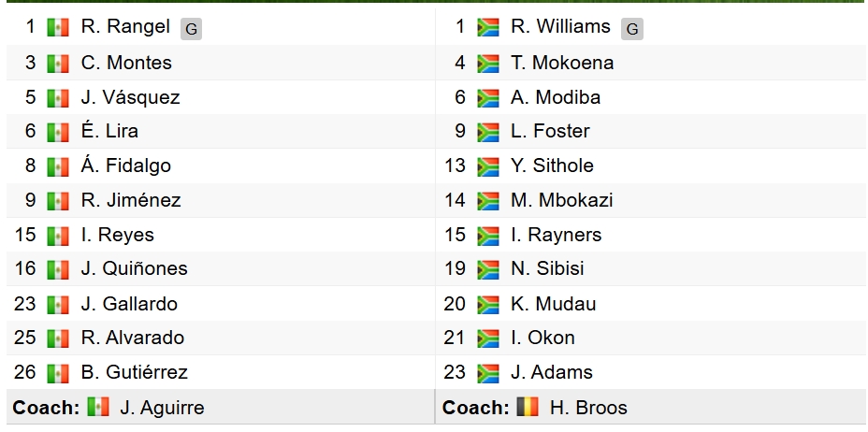Click South Africa flag beside T. Mokoena
The width and height of the screenshot is (868, 432).
[x=487, y=63]
